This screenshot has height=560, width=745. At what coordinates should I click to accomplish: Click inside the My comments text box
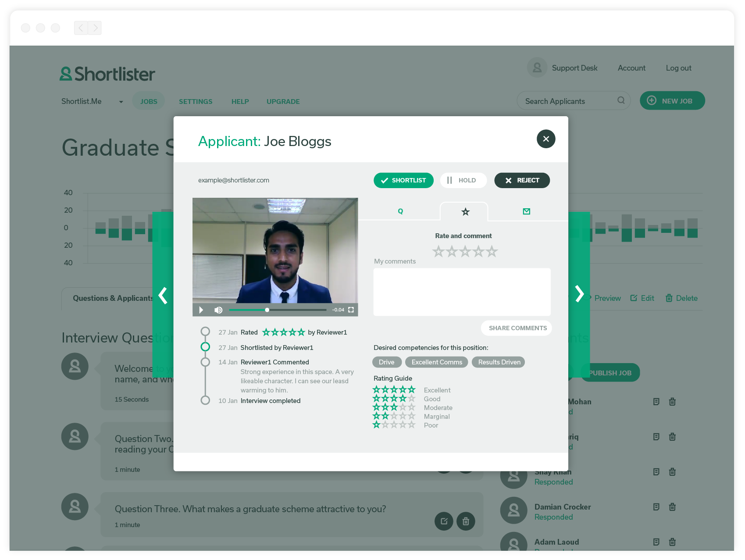462,292
